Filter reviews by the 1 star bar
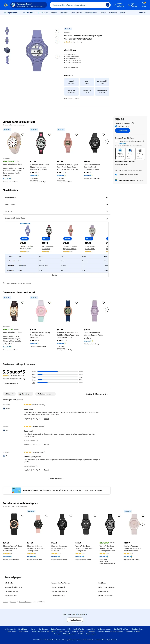 [x=57, y=383]
